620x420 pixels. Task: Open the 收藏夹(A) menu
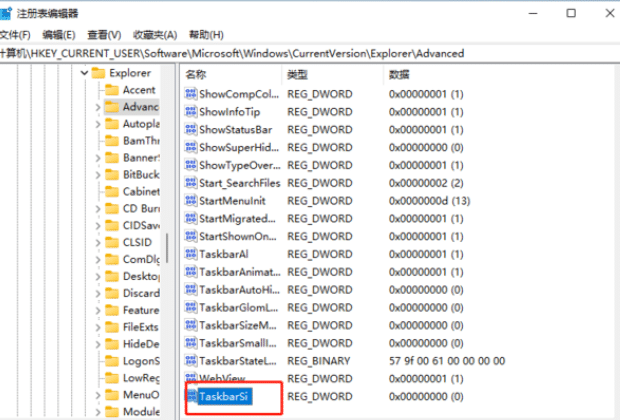[x=155, y=35]
